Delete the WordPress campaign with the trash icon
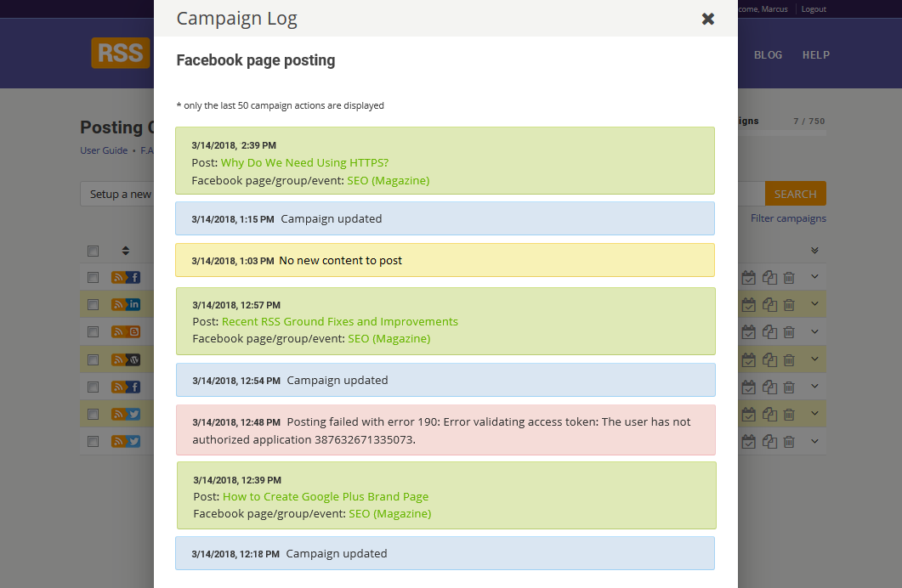The image size is (902, 588). tap(789, 359)
